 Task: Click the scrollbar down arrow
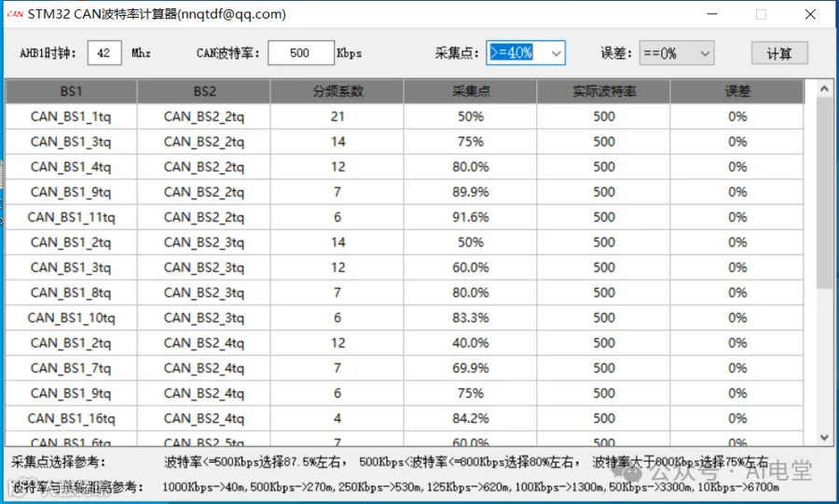click(x=825, y=437)
